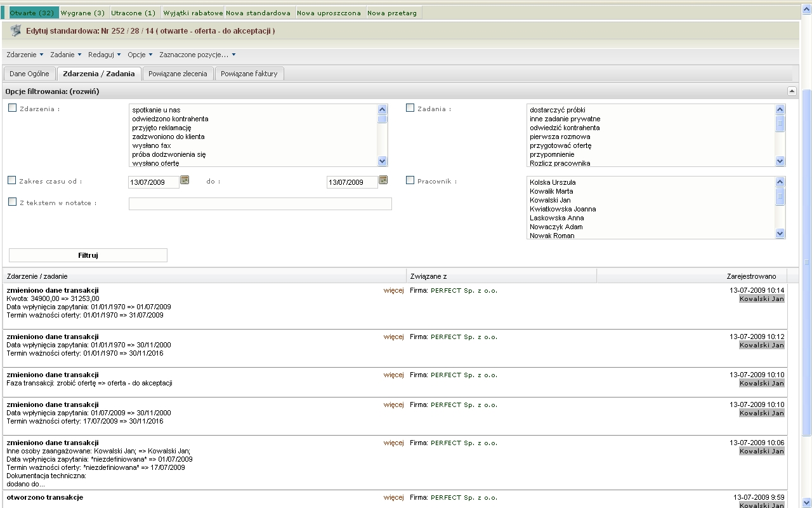
Task: Go to Dane Ogólne tab
Action: pos(29,74)
